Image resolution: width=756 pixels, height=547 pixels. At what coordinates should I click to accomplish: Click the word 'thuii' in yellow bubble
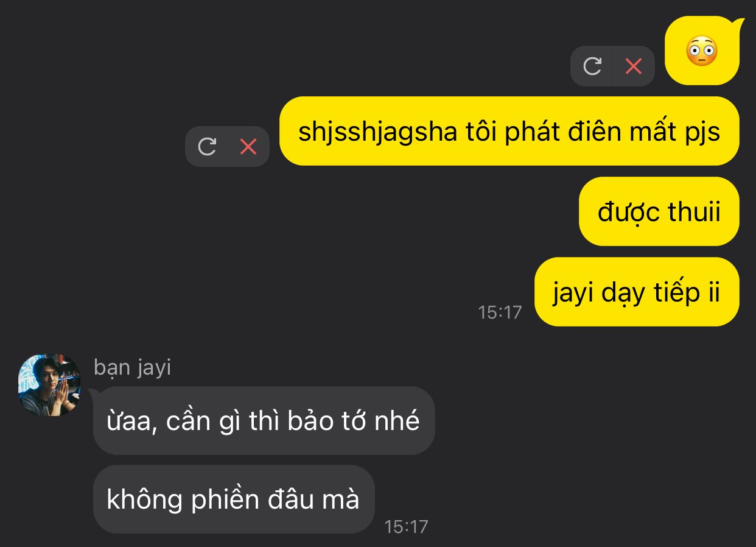point(694,212)
